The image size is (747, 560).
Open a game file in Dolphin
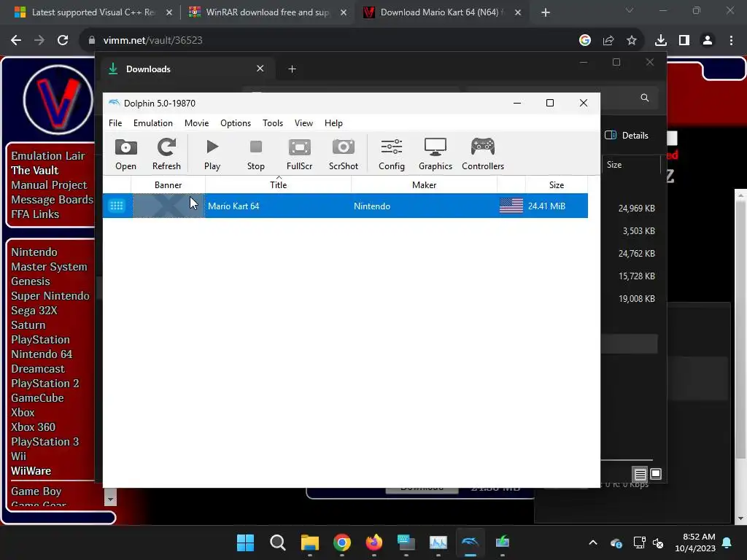[x=125, y=155]
